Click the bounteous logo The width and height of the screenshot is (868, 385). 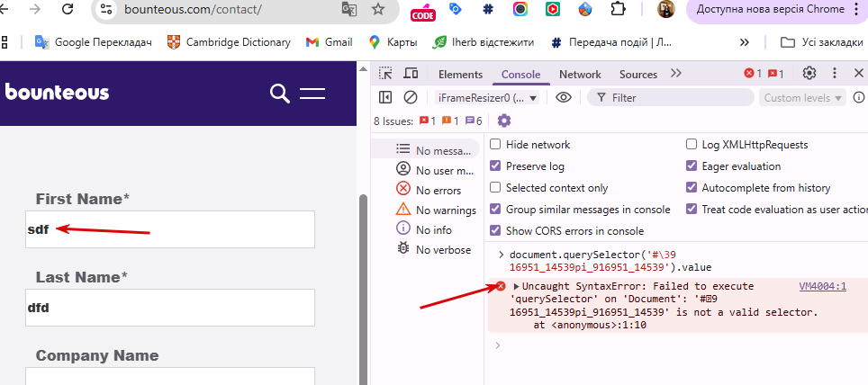click(x=57, y=92)
